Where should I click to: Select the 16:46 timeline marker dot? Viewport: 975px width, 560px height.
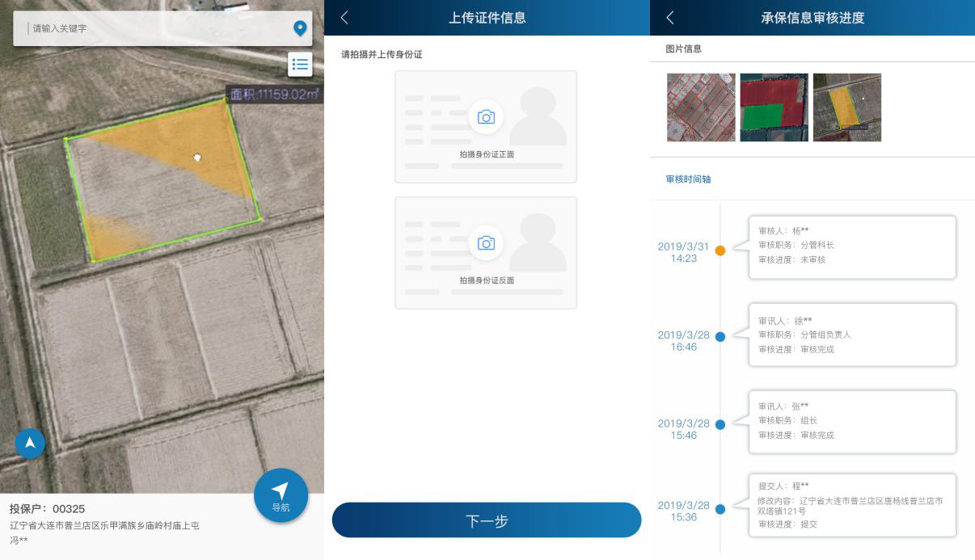tap(720, 337)
